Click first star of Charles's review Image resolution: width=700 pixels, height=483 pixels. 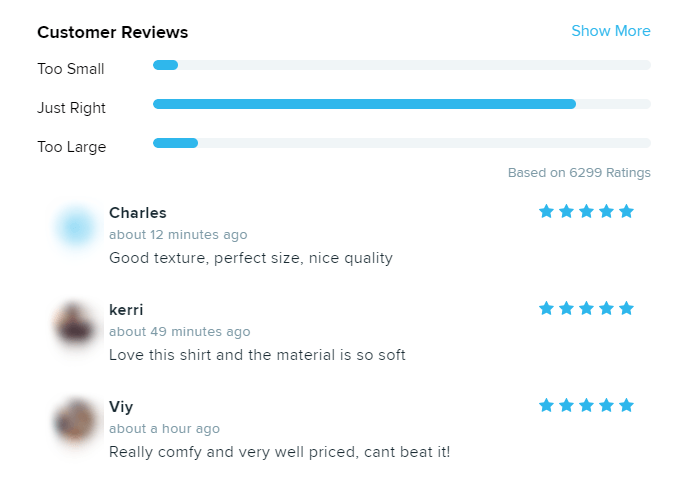pyautogui.click(x=547, y=211)
